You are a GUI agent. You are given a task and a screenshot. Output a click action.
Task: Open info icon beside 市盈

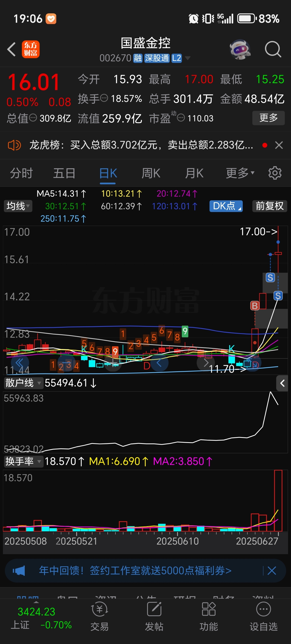[x=181, y=118]
